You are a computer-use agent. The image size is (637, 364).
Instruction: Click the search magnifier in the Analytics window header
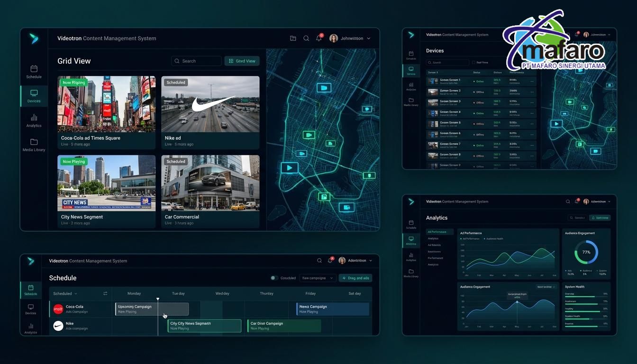point(568,201)
